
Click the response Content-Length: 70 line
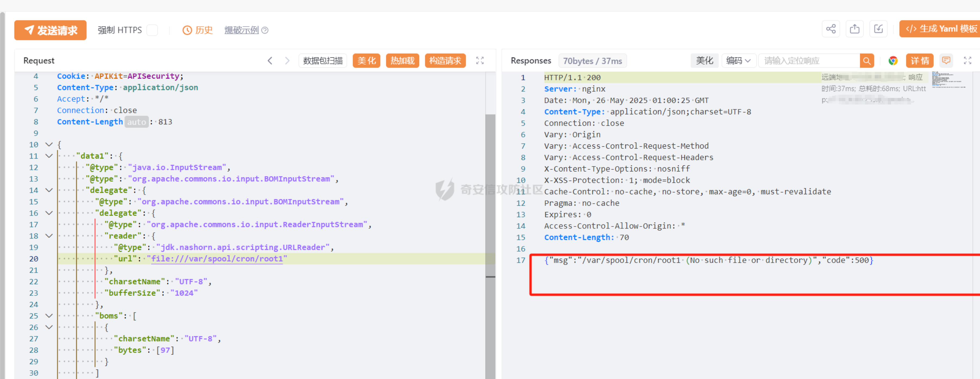tap(586, 238)
